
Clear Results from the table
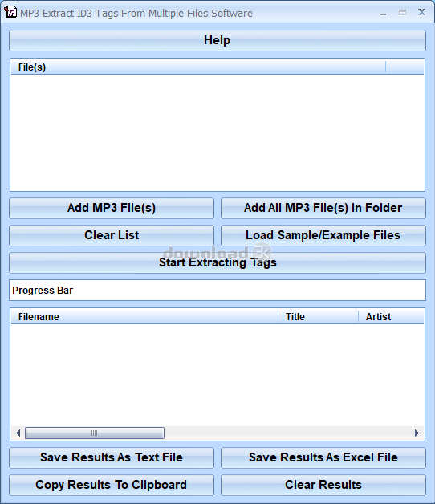click(323, 485)
